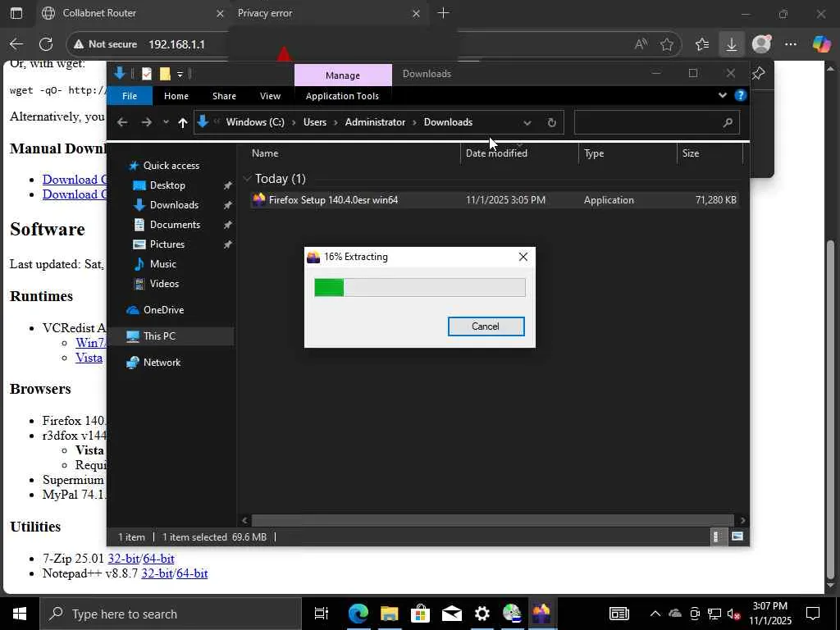Select Quick access in the navigation pane
The width and height of the screenshot is (840, 630).
[x=171, y=166]
